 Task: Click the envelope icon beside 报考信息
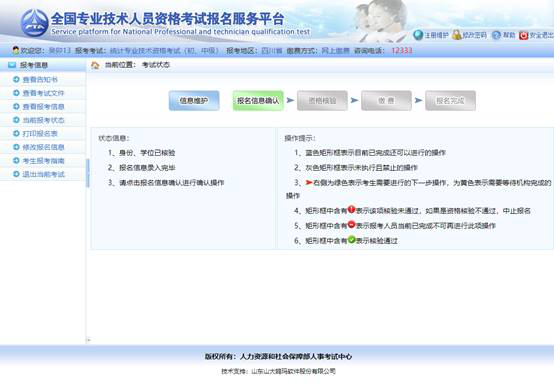(12, 65)
